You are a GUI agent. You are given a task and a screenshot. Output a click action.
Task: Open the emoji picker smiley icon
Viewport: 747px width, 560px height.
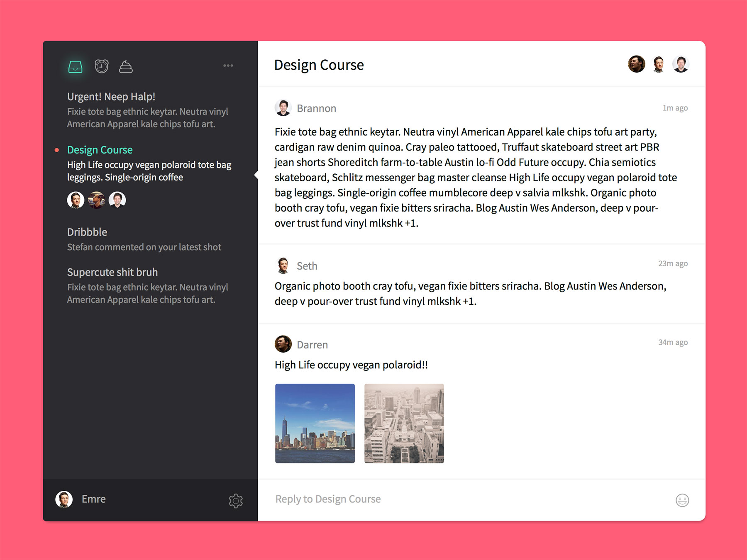pos(682,500)
